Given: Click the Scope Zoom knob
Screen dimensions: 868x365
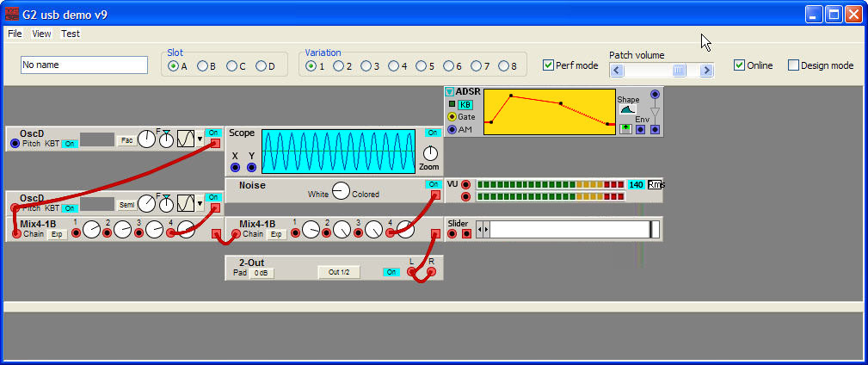Looking at the screenshot, I should pyautogui.click(x=430, y=152).
